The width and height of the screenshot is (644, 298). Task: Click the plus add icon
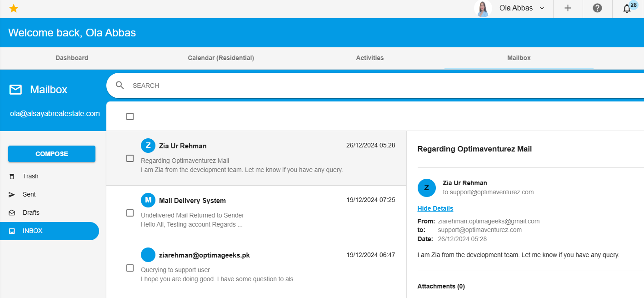[568, 8]
